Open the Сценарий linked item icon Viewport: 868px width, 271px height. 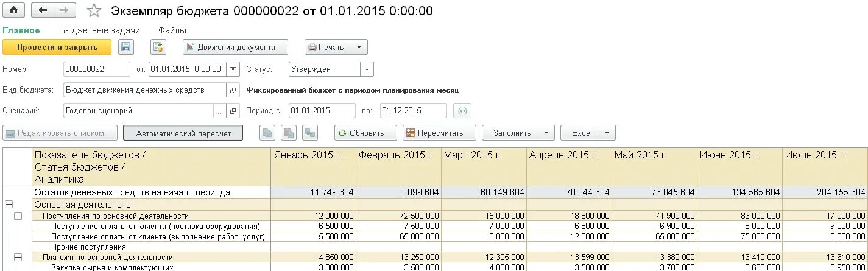233,111
